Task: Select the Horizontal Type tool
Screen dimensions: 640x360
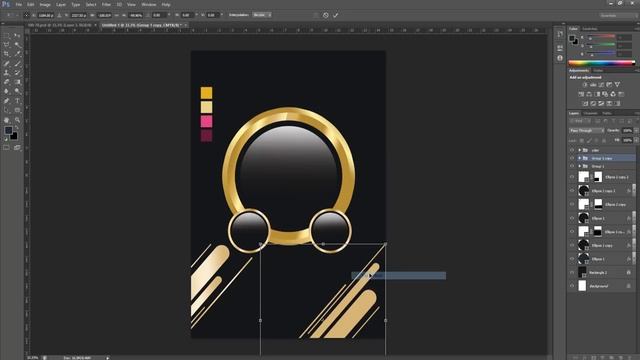Action: pyautogui.click(x=17, y=101)
